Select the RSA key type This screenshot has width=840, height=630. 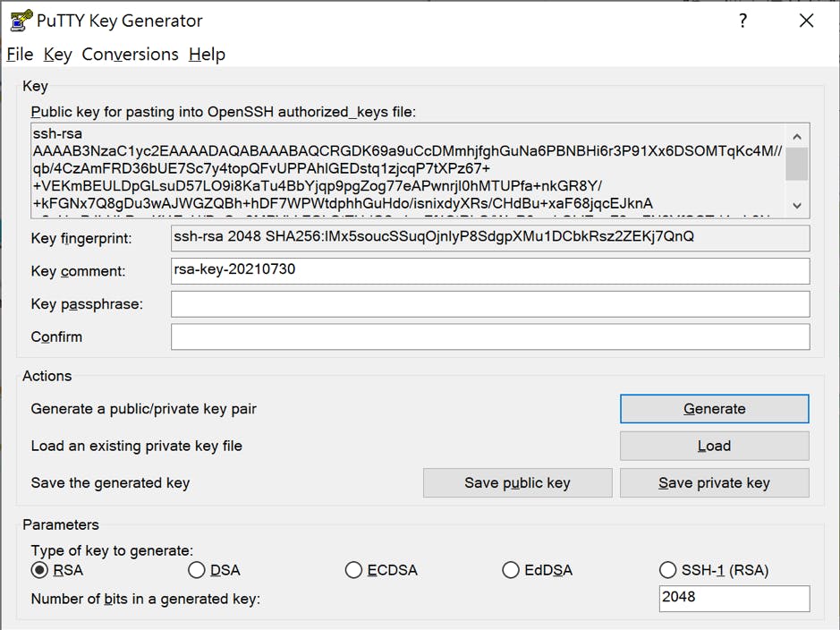[39, 570]
